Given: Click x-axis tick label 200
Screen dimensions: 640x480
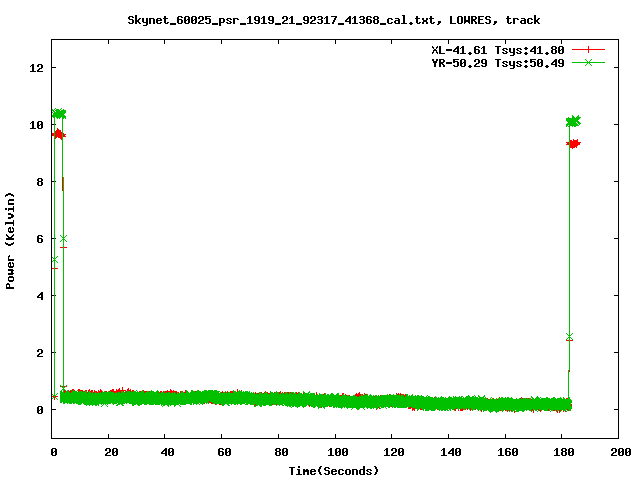Looking at the screenshot, I should pyautogui.click(x=621, y=452).
